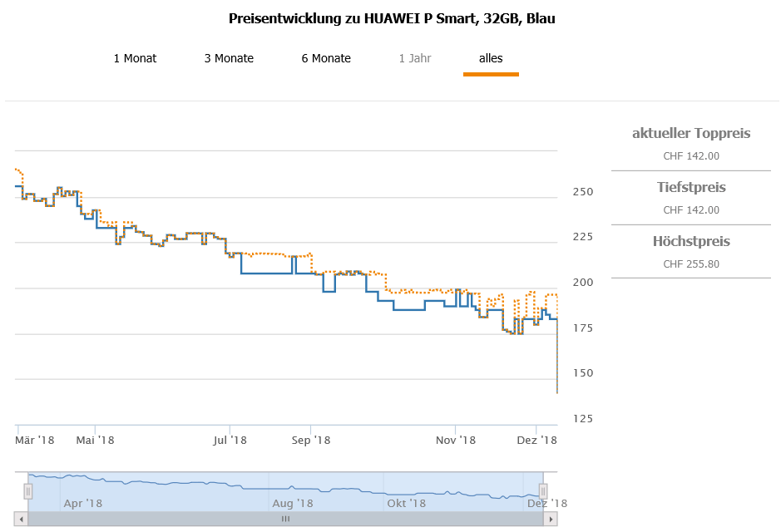Switch to the 3 Monate range

pos(229,58)
